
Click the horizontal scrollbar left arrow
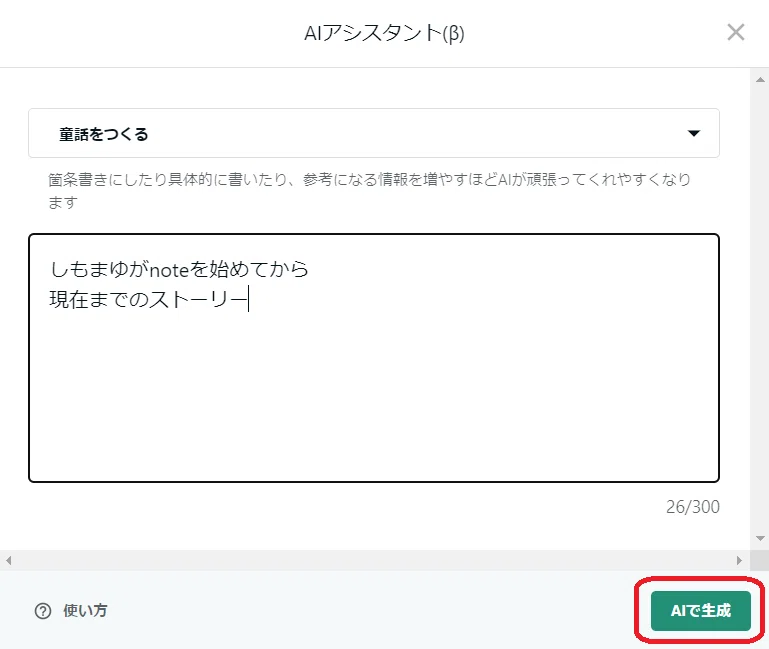coord(8,560)
